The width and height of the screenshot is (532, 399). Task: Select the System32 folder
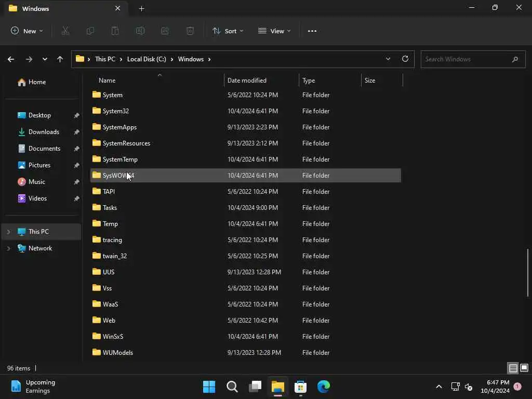pyautogui.click(x=246, y=111)
